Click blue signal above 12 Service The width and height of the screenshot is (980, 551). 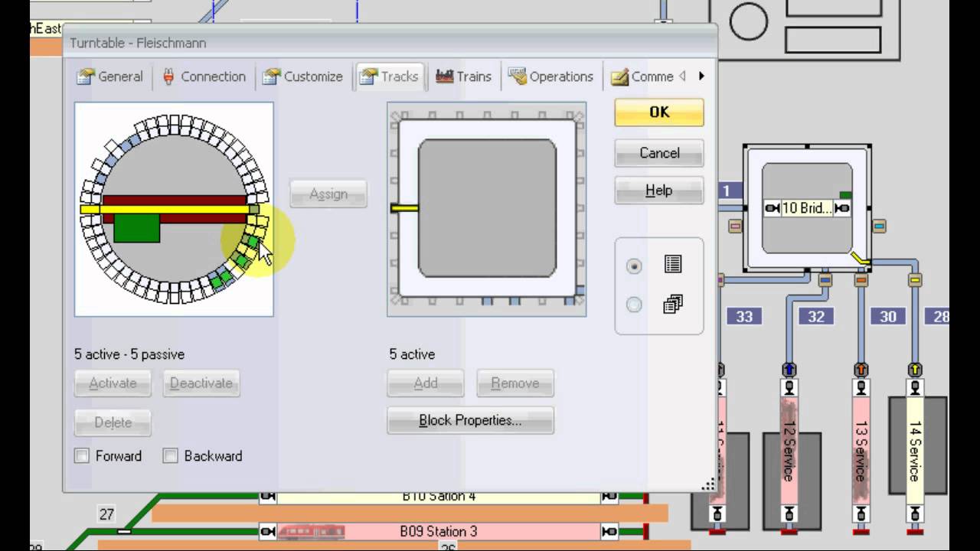pos(789,370)
